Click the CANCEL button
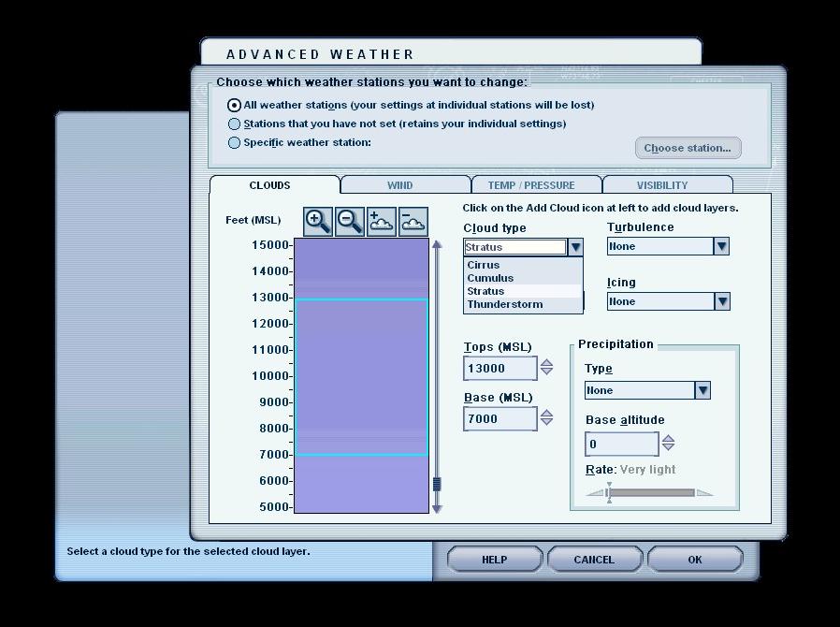 pyautogui.click(x=594, y=560)
